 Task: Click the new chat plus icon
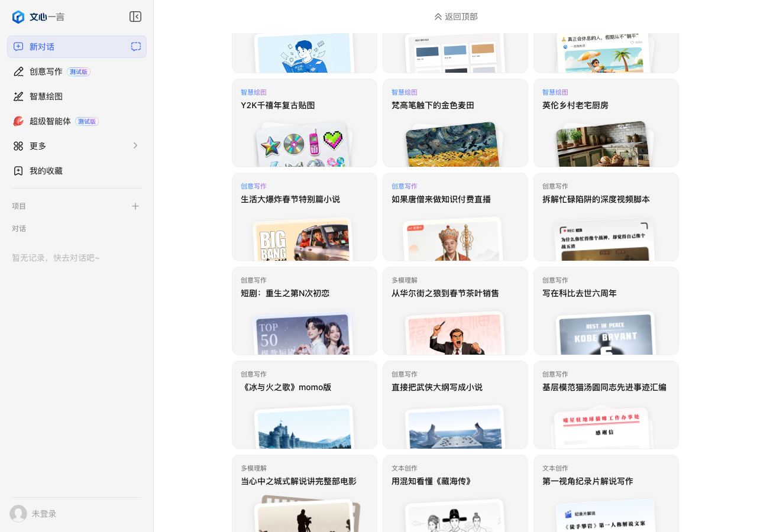18,47
